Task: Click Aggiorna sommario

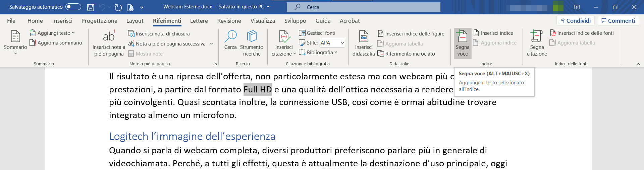Action: tap(56, 43)
